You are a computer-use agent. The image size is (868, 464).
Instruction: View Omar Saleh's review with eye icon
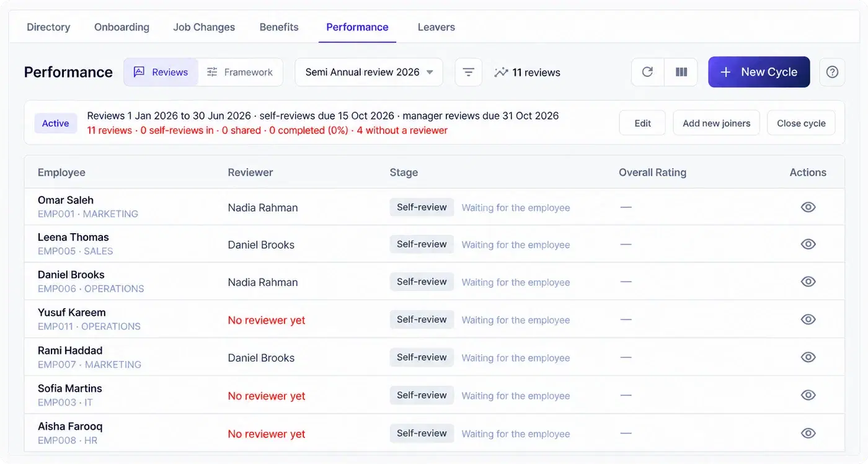tap(808, 207)
